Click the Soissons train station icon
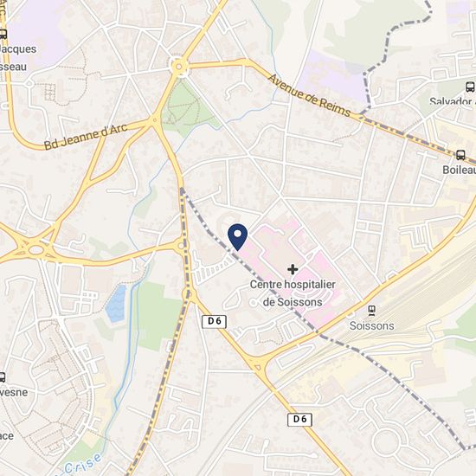Image resolution: width=476 pixels, height=476 pixels. pos(371,310)
